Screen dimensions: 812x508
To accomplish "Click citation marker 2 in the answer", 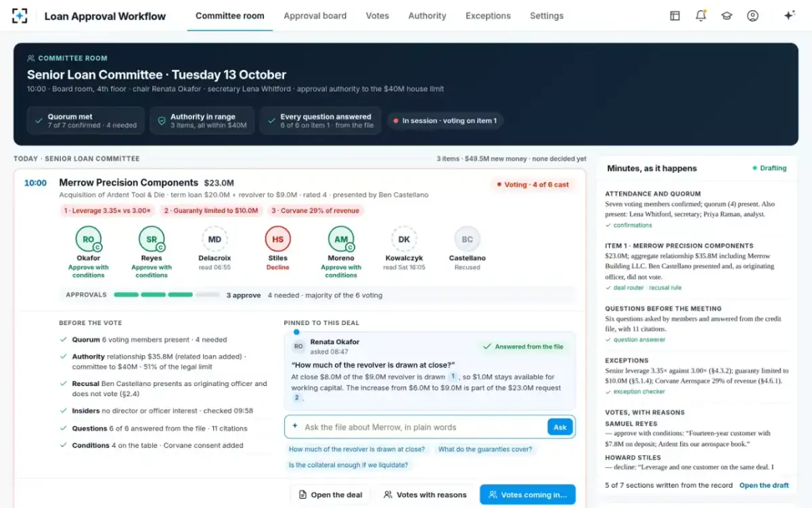I will [x=296, y=398].
